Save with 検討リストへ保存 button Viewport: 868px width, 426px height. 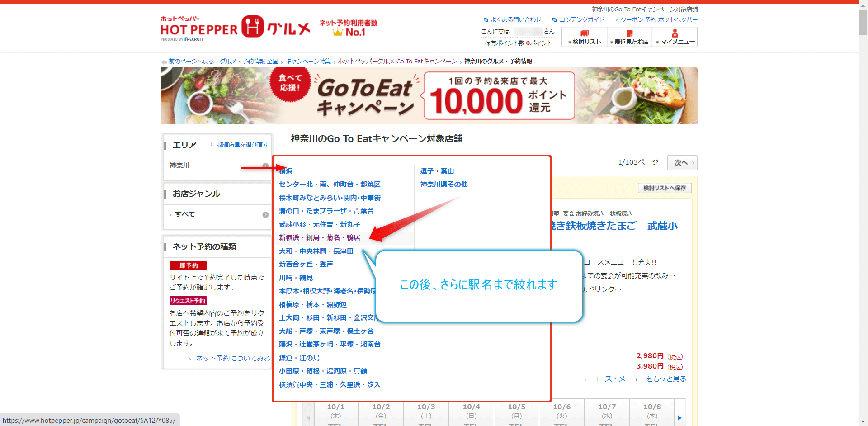[664, 188]
